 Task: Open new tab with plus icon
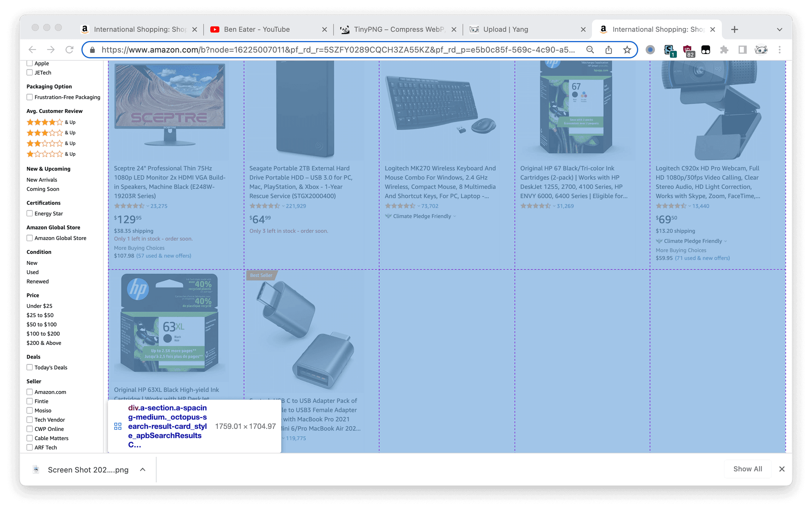coord(734,29)
